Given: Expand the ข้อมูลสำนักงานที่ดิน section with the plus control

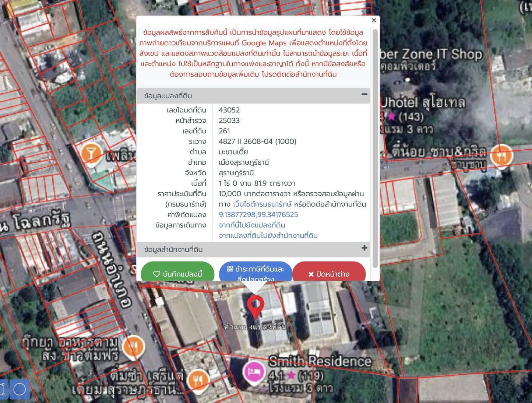Looking at the screenshot, I should click(x=364, y=248).
